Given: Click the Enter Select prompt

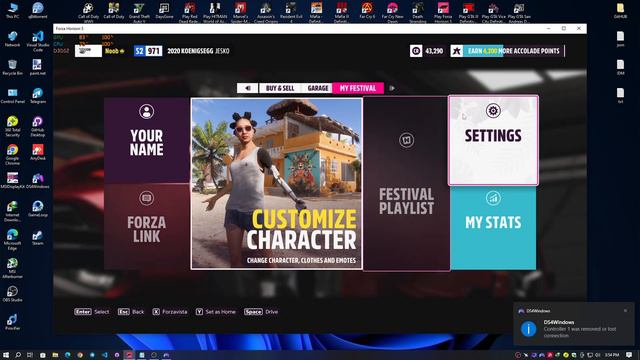Looking at the screenshot, I should coord(92,312).
